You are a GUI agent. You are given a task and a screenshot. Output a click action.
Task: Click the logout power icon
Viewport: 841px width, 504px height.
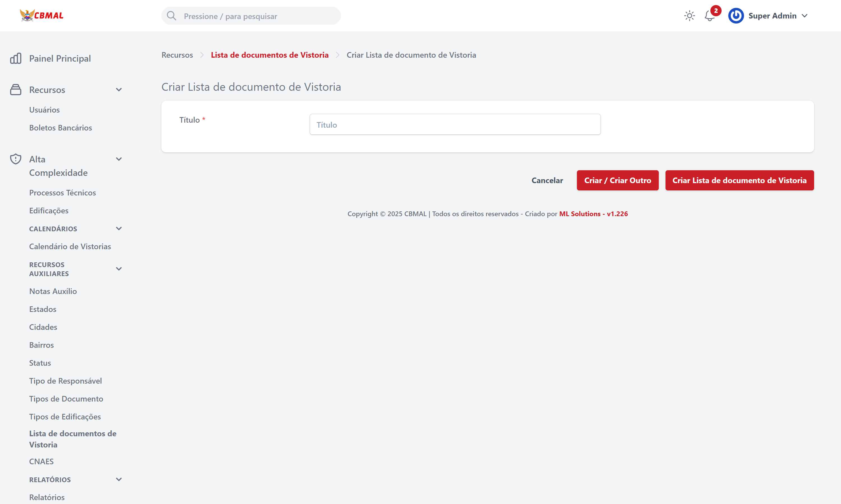click(736, 16)
